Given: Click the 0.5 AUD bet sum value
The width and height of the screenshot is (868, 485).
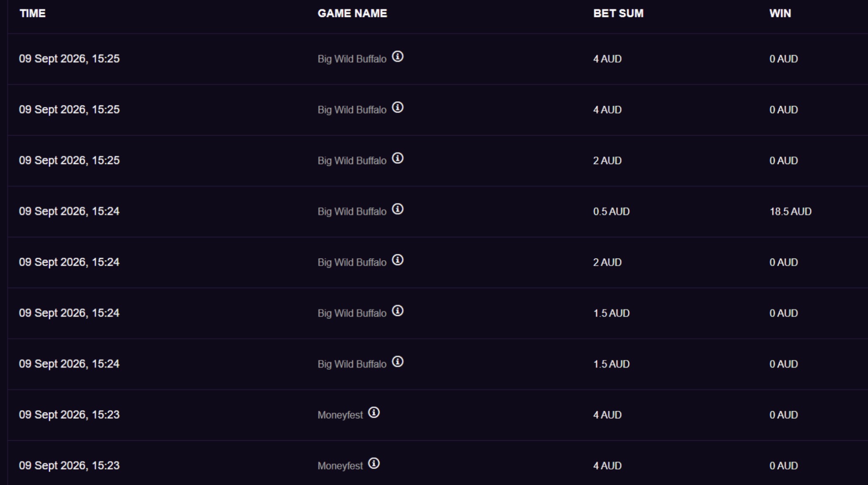Looking at the screenshot, I should 611,212.
